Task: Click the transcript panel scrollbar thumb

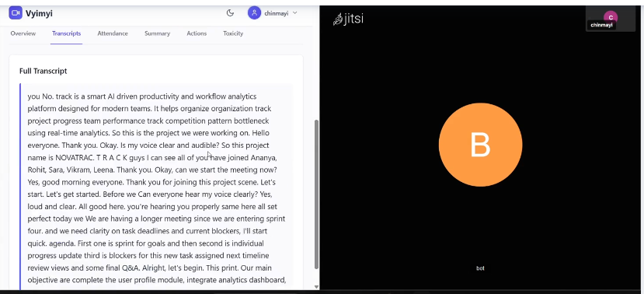Action: pos(316,194)
